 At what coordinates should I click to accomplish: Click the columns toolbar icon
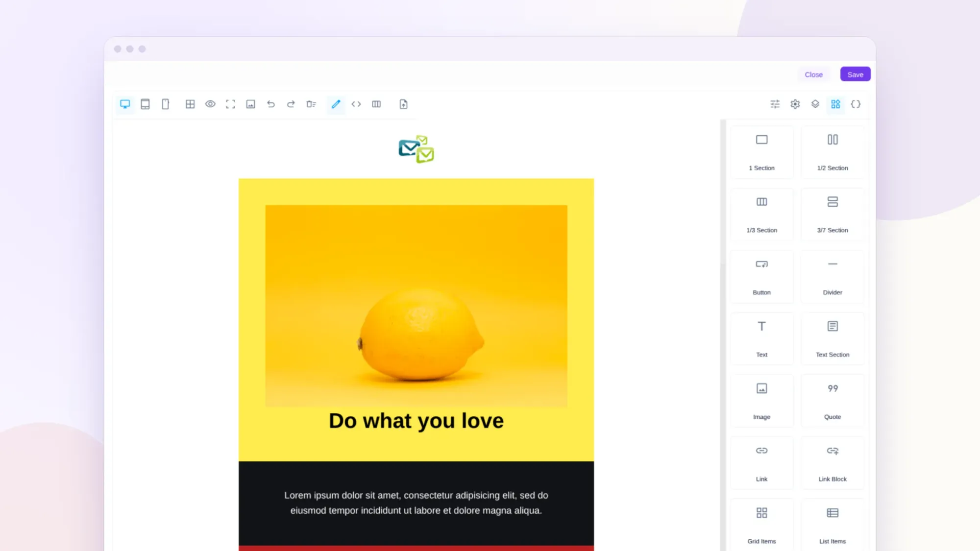coord(376,104)
